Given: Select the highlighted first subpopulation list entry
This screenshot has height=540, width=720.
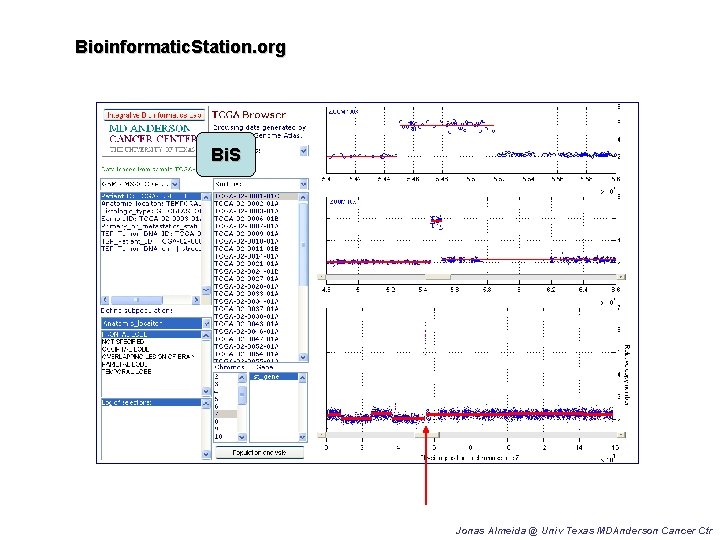Looking at the screenshot, I should [151, 334].
